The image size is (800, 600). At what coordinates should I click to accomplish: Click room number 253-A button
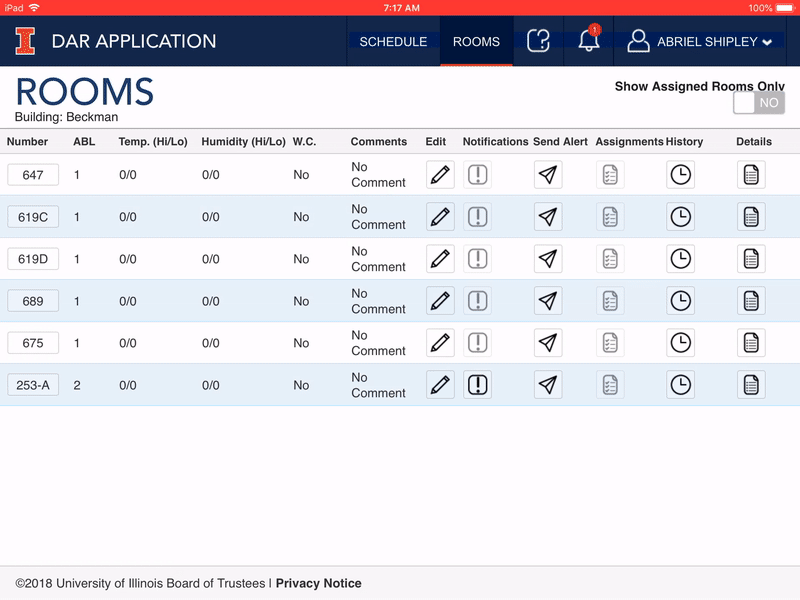33,385
